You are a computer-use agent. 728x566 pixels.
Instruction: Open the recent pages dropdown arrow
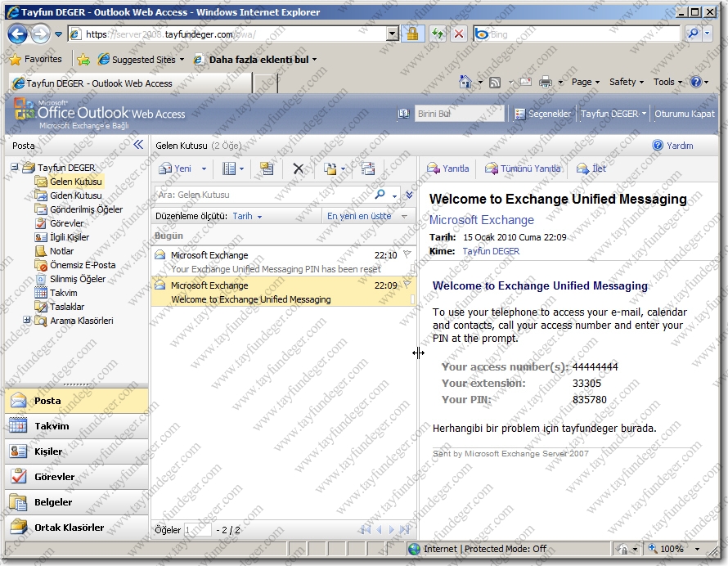click(59, 34)
